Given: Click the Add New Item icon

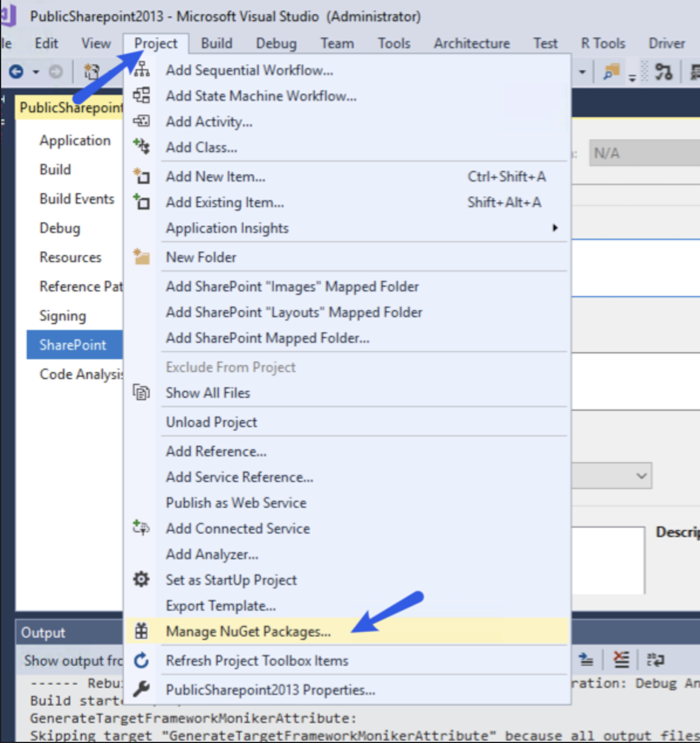Looking at the screenshot, I should click(141, 176).
